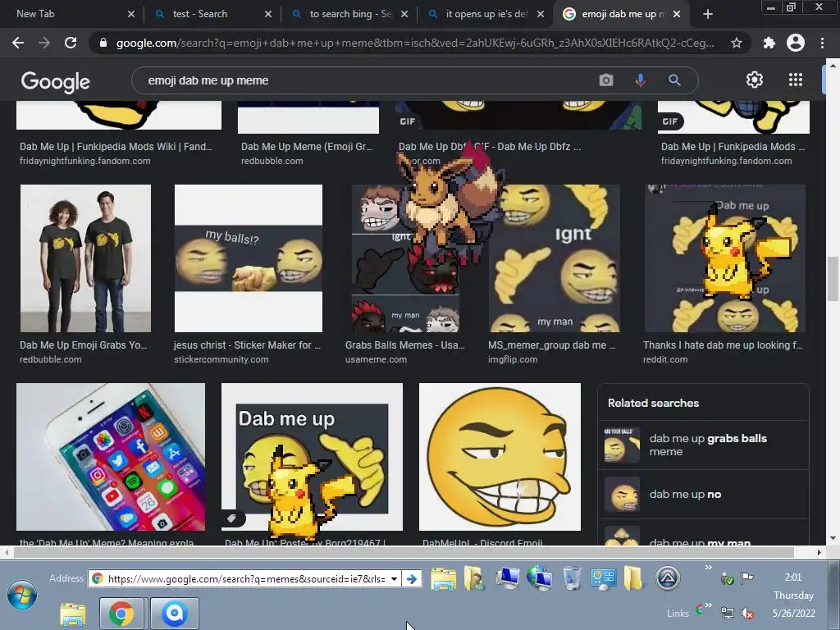Reload the page with the refresh icon

click(x=71, y=43)
